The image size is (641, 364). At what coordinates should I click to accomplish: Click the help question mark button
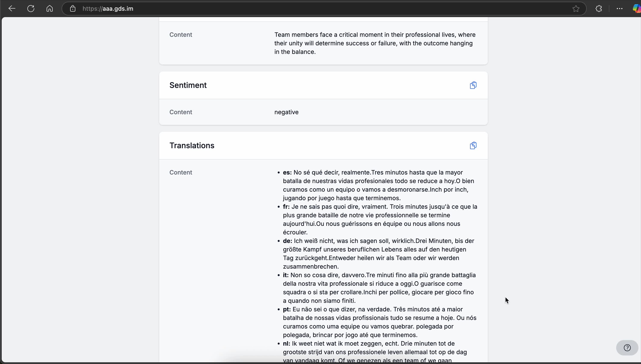coord(627,348)
